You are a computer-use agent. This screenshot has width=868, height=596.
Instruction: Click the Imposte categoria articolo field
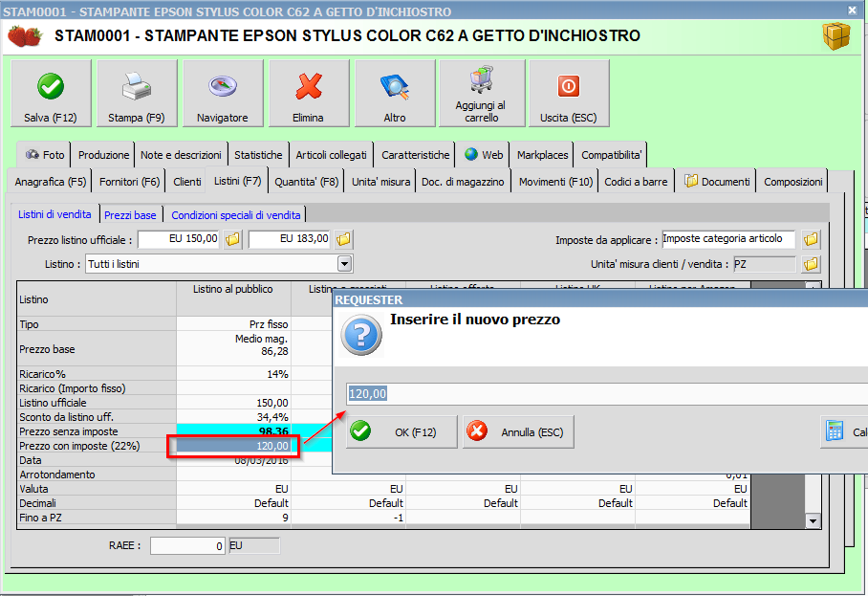pos(728,239)
